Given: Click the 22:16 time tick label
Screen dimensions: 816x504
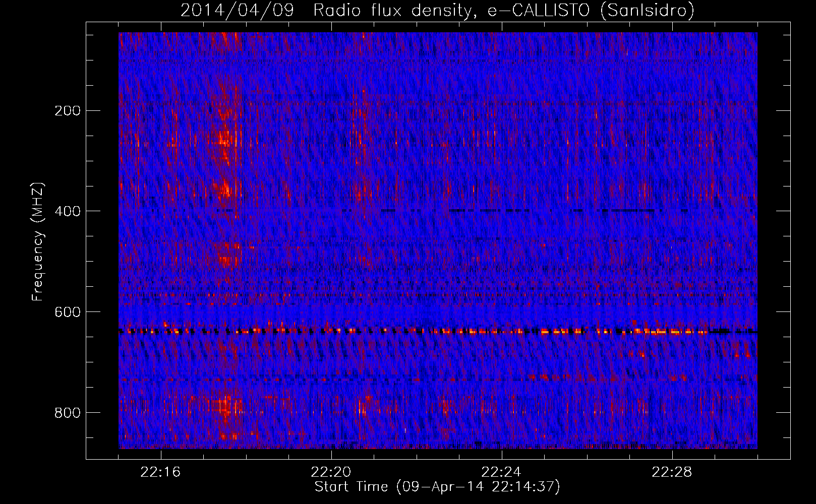Looking at the screenshot, I should (161, 472).
